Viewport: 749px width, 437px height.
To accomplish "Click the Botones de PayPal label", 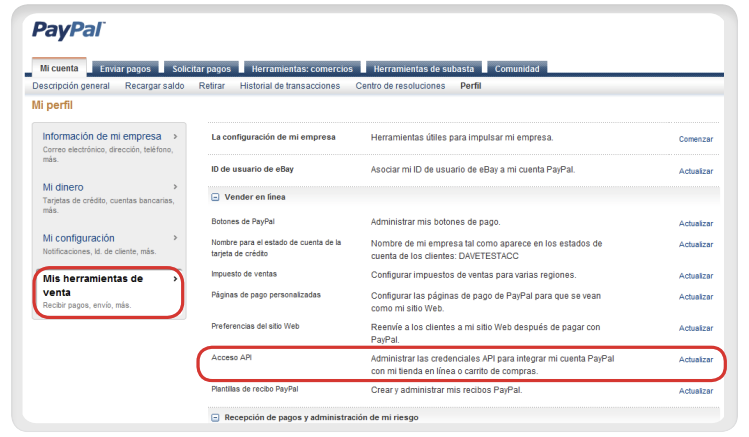I will point(243,222).
